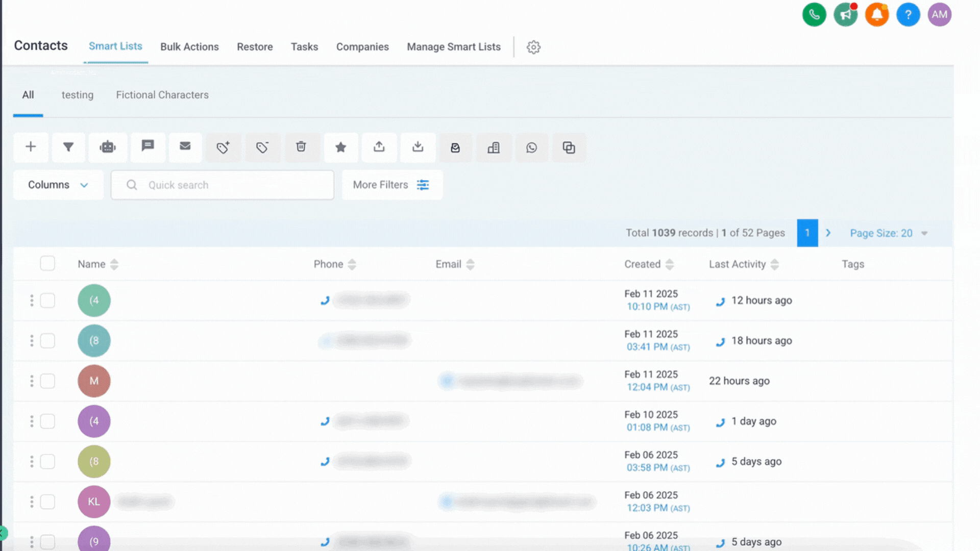The image size is (980, 551).
Task: Open the Companies menu item
Action: pyautogui.click(x=362, y=46)
